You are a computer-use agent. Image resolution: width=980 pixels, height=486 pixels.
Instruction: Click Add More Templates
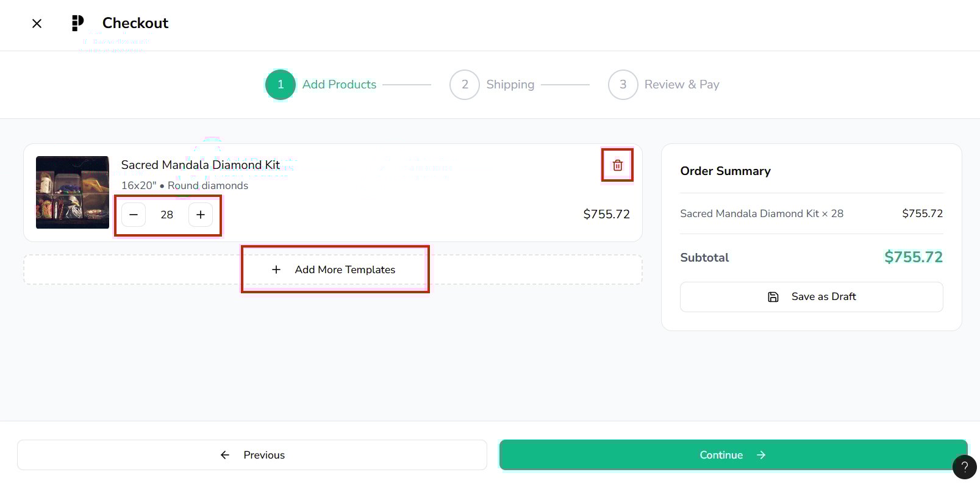point(335,270)
